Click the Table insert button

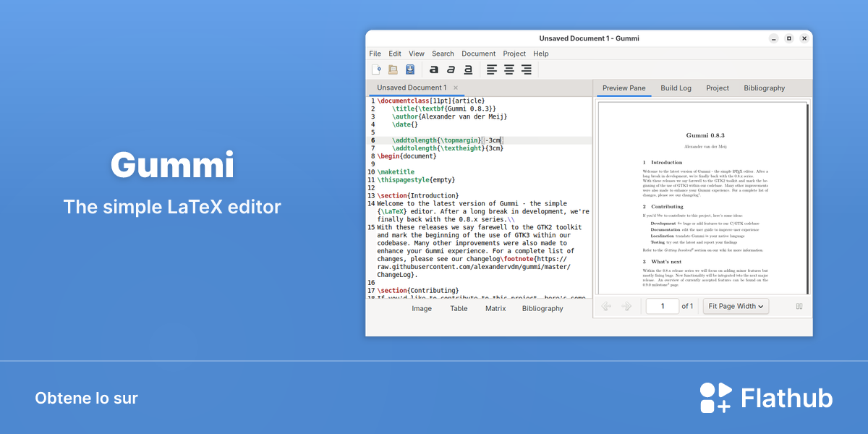459,308
